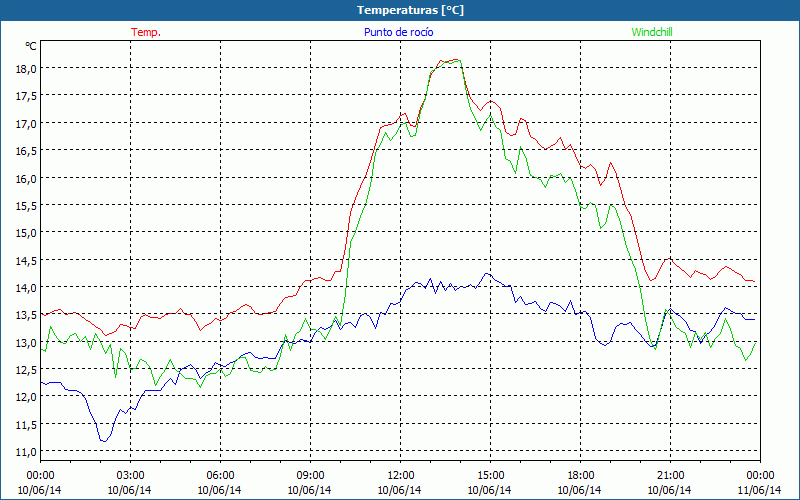This screenshot has width=800, height=500.
Task: Click the 09:00 time axis label
Action: [x=310, y=476]
